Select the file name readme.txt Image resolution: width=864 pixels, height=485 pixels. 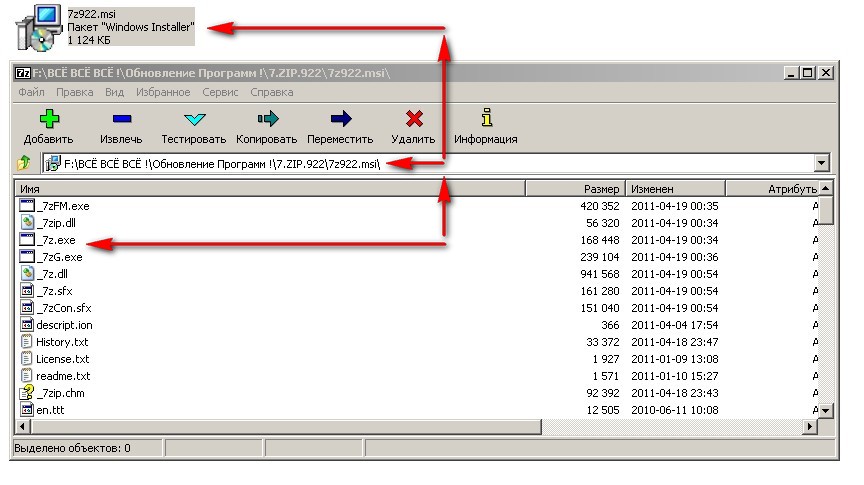[63, 376]
